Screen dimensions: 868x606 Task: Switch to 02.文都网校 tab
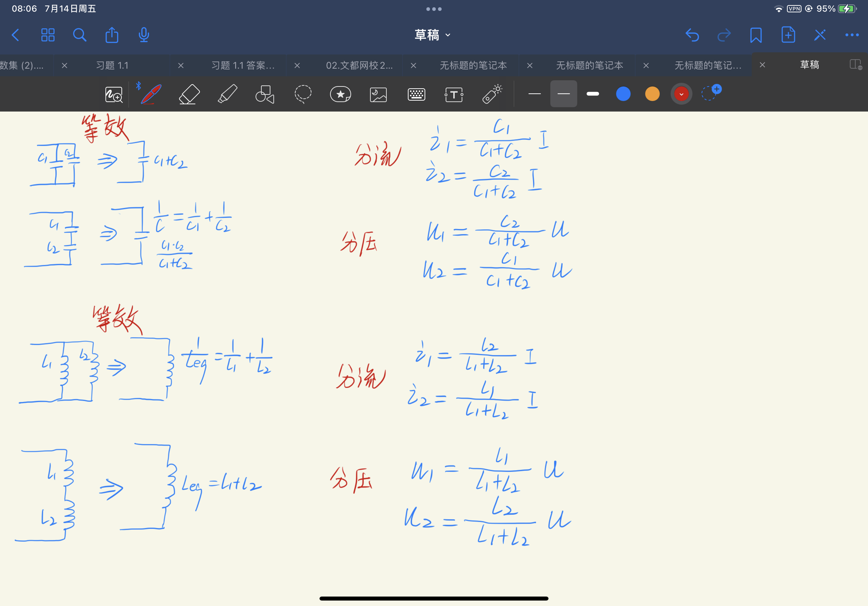pyautogui.click(x=359, y=65)
